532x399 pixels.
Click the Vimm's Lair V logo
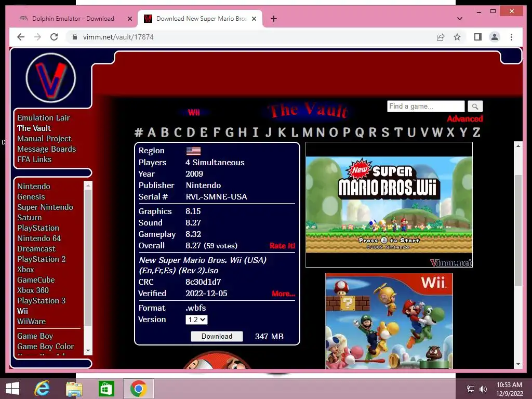pyautogui.click(x=51, y=78)
